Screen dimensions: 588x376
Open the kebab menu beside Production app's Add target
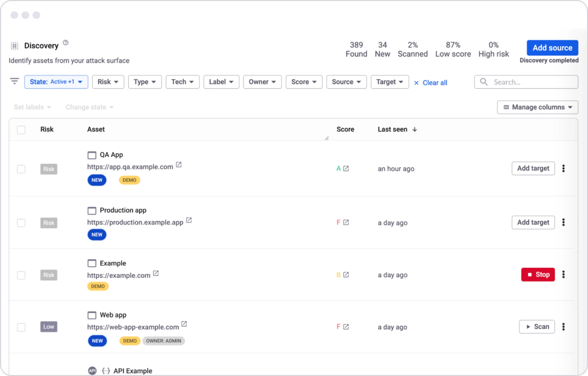point(564,222)
